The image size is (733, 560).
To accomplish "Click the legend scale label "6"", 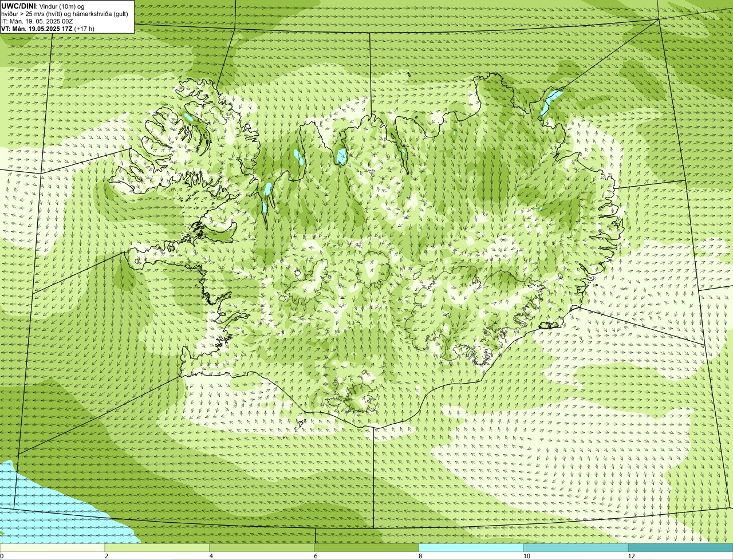I will click(x=316, y=556).
